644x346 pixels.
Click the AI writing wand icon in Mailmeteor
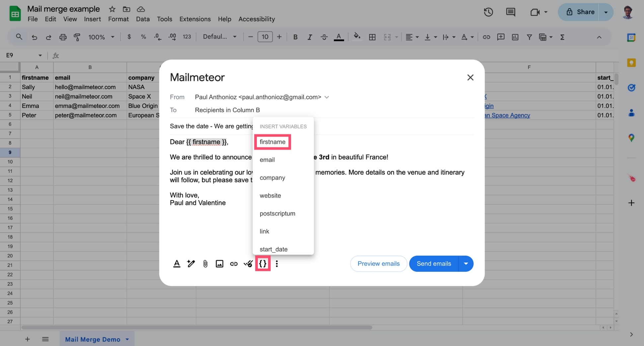(191, 263)
